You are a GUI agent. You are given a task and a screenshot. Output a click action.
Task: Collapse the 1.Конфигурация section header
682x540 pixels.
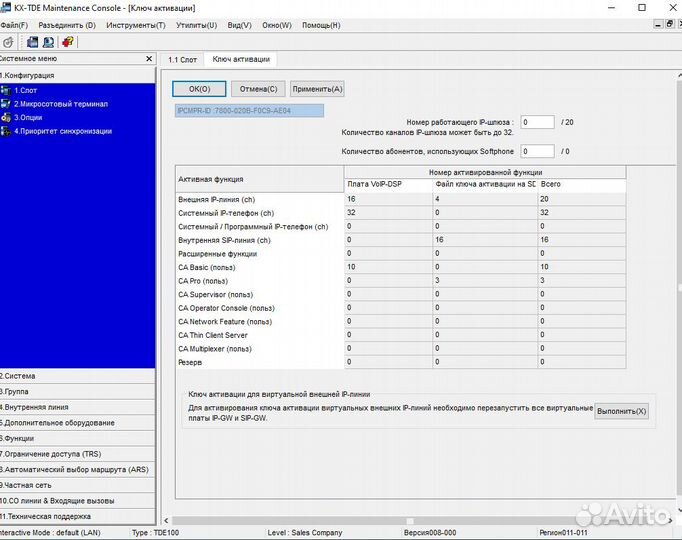28,75
